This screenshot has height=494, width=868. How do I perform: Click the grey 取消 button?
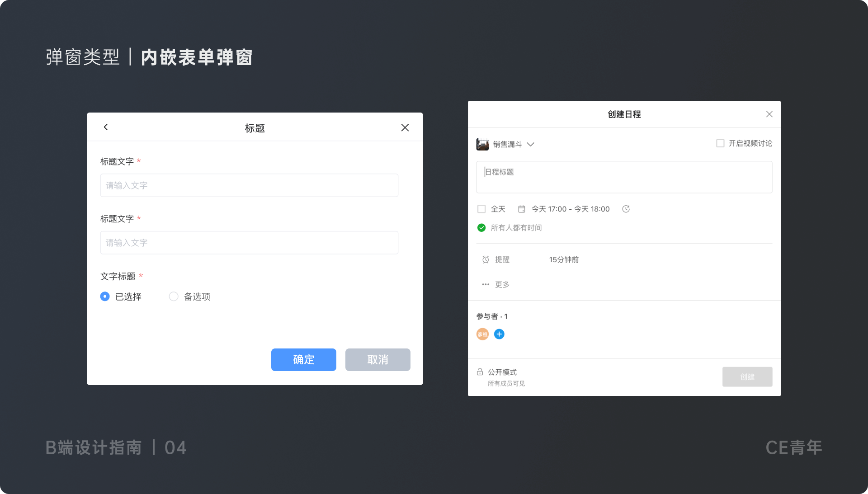pos(378,360)
